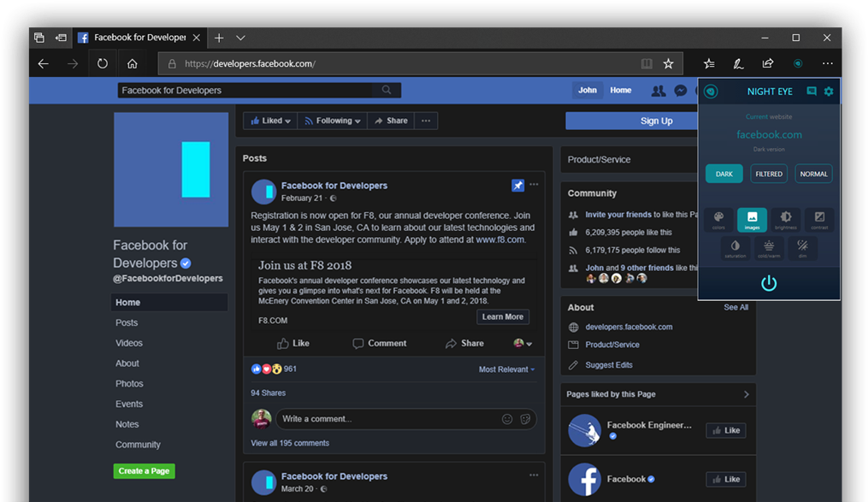This screenshot has width=868, height=502.
Task: Select DARK mode in Night Eye
Action: 724,174
